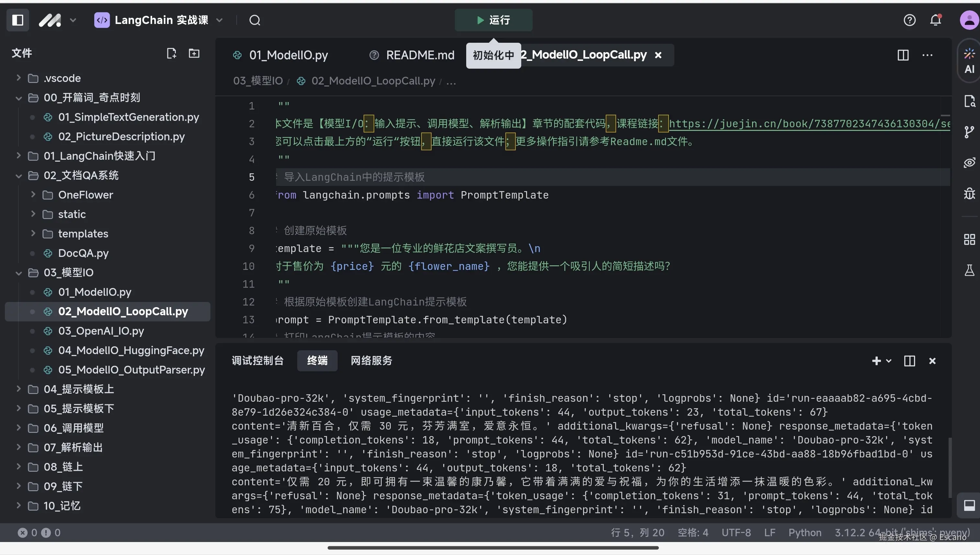Open the debug bug icon
Image resolution: width=980 pixels, height=555 pixels.
969,194
